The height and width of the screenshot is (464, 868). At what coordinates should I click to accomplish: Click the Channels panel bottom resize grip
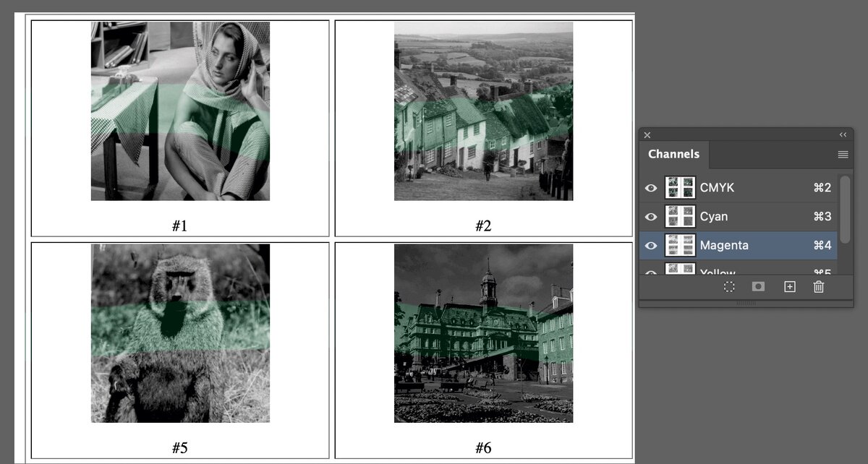[746, 304]
